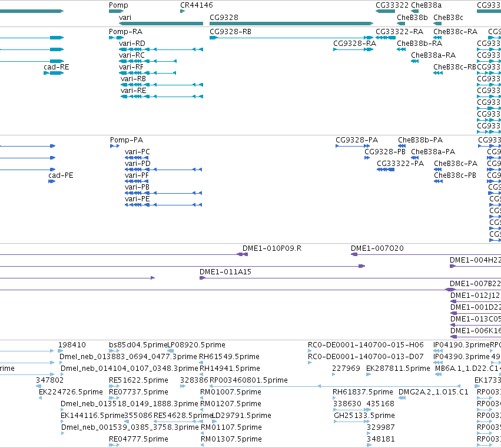This screenshot has height=448, width=501.
Task: Select the CG33322-PA protein label
Action: 400,164
